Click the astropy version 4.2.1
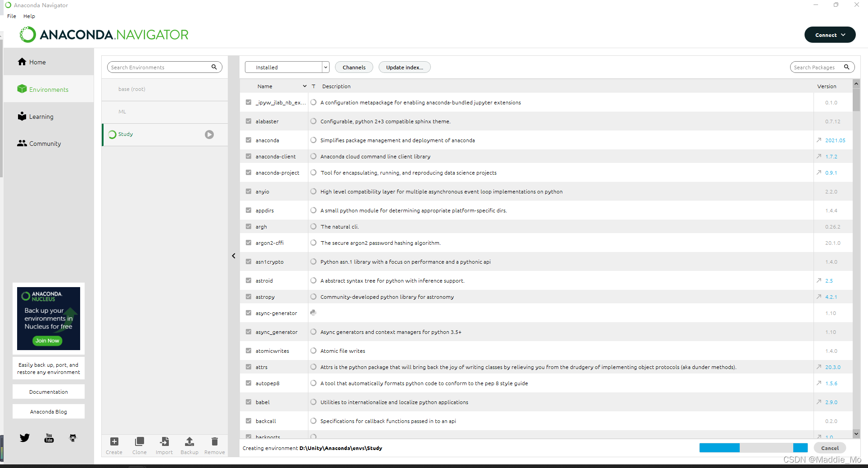The width and height of the screenshot is (868, 468). [831, 297]
